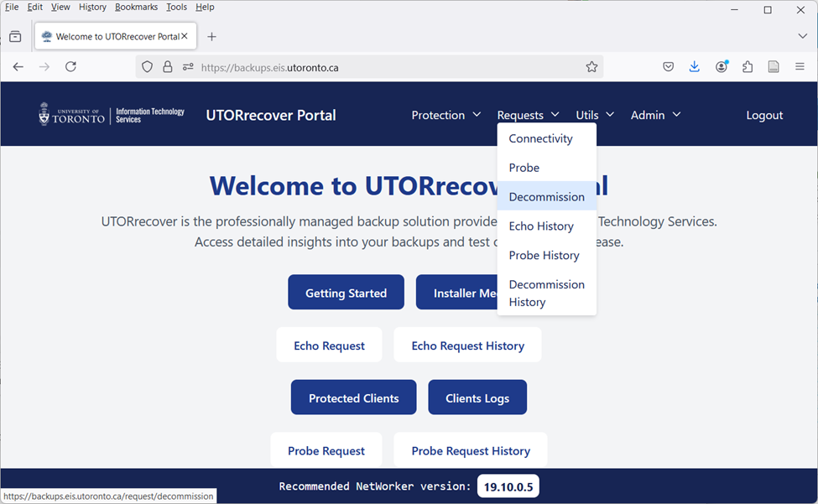Screen dimensions: 818x504
Task: Open the View menu
Action: (60, 8)
